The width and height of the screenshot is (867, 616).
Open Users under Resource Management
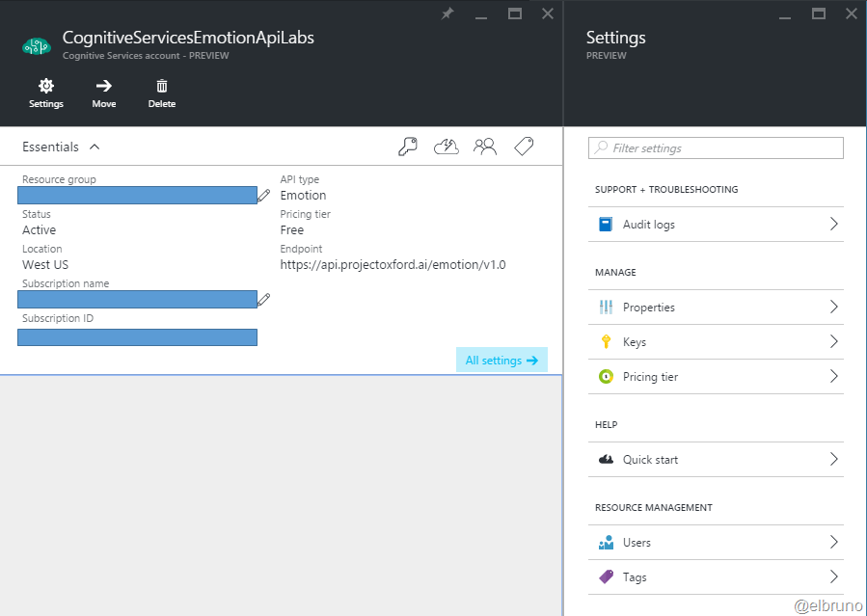tap(637, 543)
